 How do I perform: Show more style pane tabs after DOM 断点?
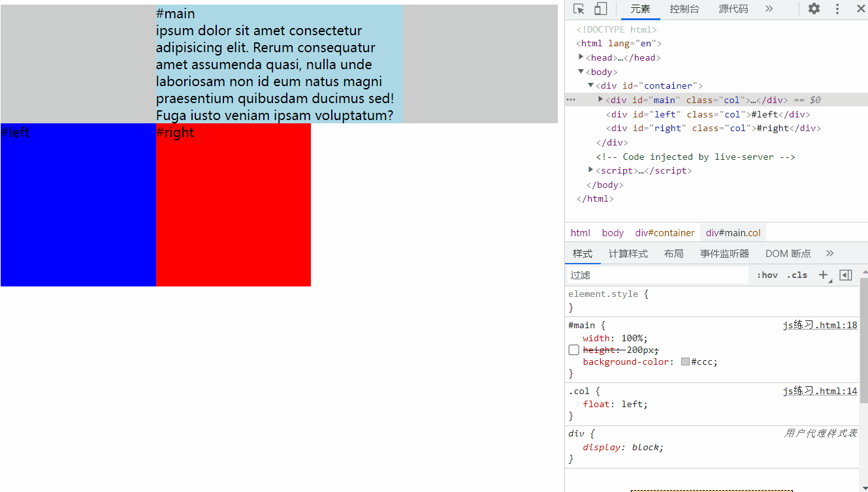(829, 253)
